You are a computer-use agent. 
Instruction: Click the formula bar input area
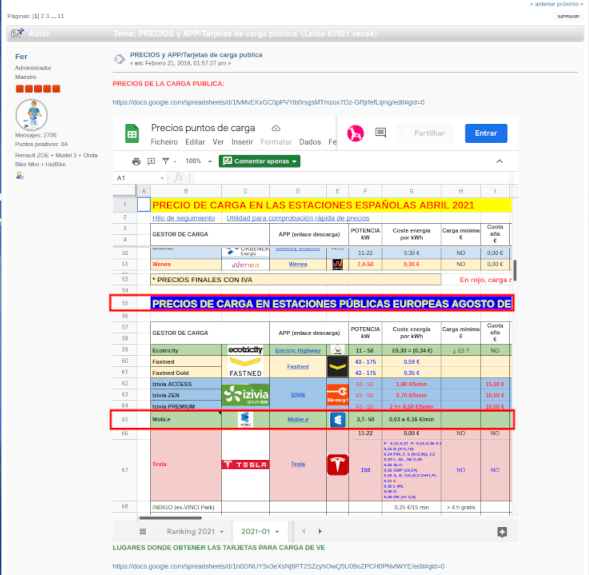(353, 178)
